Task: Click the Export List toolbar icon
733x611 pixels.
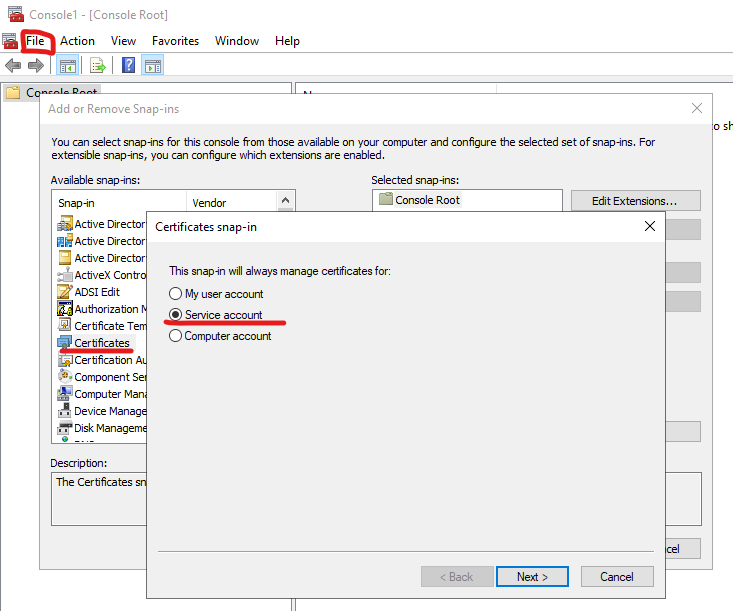Action: (98, 66)
